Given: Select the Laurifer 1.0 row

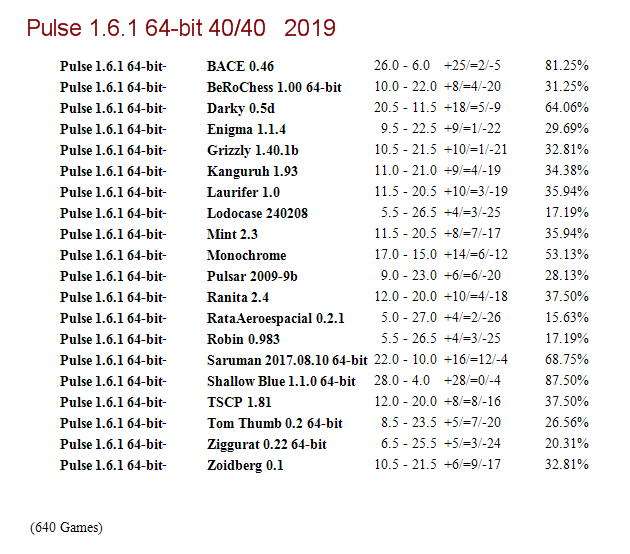Looking at the screenshot, I should tap(324, 192).
